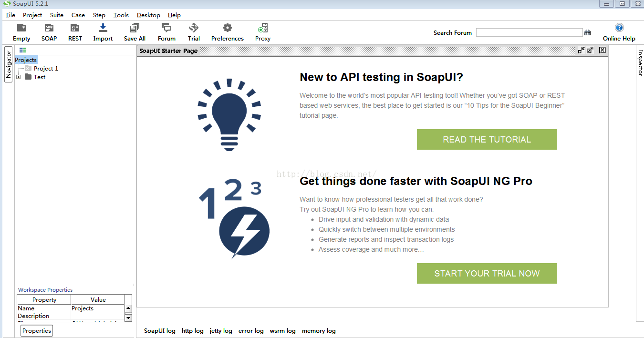Click the Name property value cell 'Projects'
Viewport: 644px width, 338px height.
point(98,308)
